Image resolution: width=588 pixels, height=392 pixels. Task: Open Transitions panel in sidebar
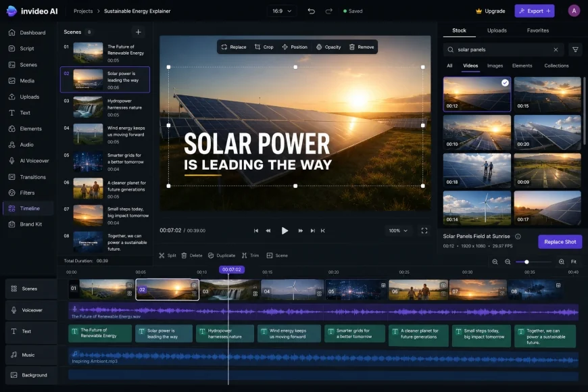pos(27,177)
